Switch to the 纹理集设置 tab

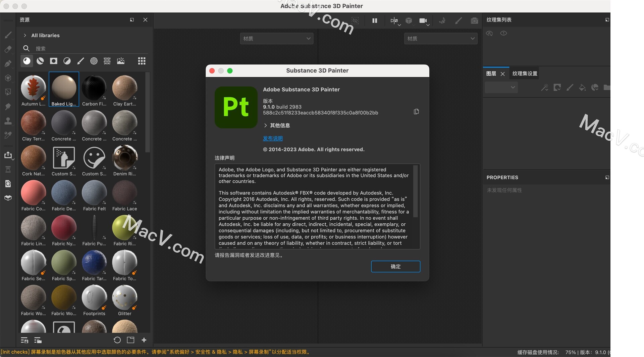525,74
